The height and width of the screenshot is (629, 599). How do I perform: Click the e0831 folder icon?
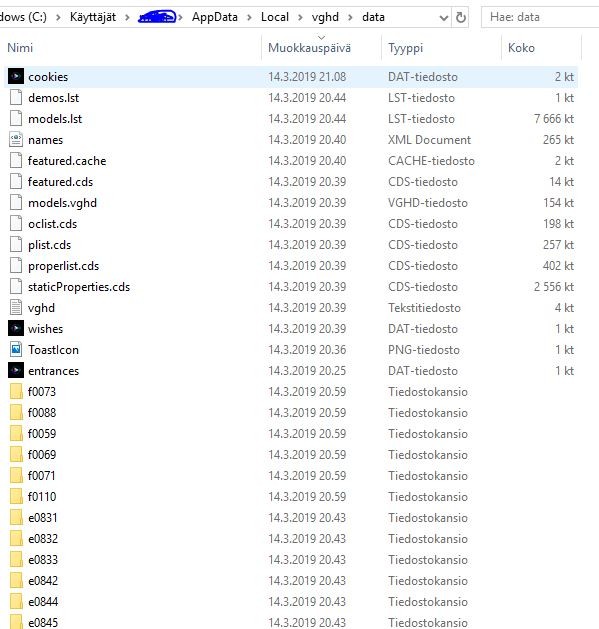[x=16, y=517]
